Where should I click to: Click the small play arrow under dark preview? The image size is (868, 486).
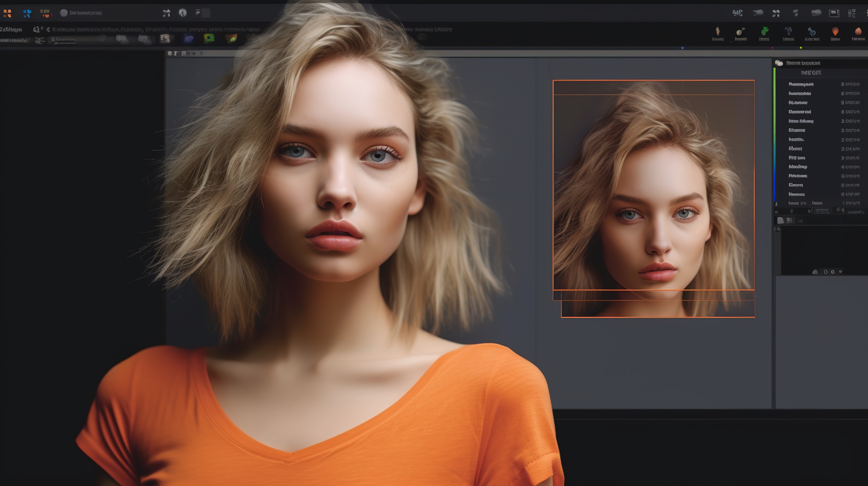[841, 272]
